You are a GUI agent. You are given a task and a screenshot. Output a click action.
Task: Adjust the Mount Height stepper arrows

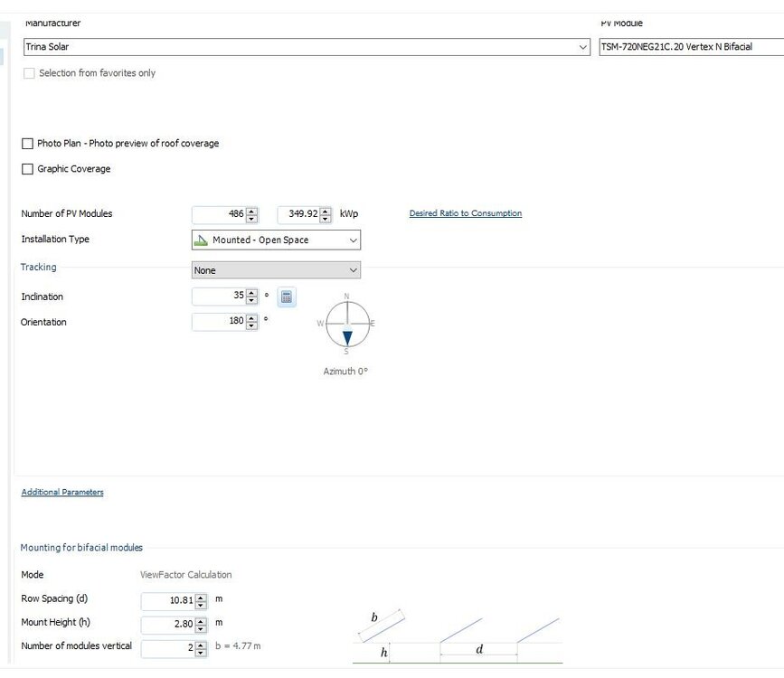[201, 624]
